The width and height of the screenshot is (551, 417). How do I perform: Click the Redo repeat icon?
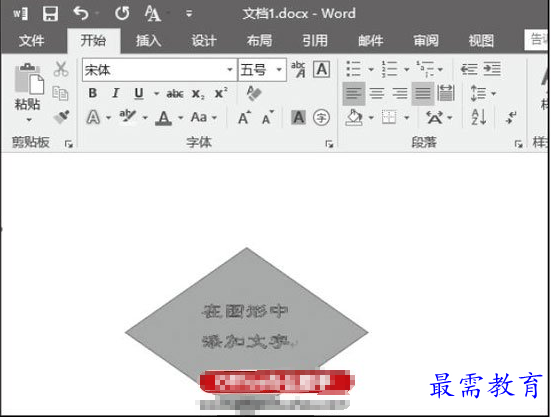122,13
